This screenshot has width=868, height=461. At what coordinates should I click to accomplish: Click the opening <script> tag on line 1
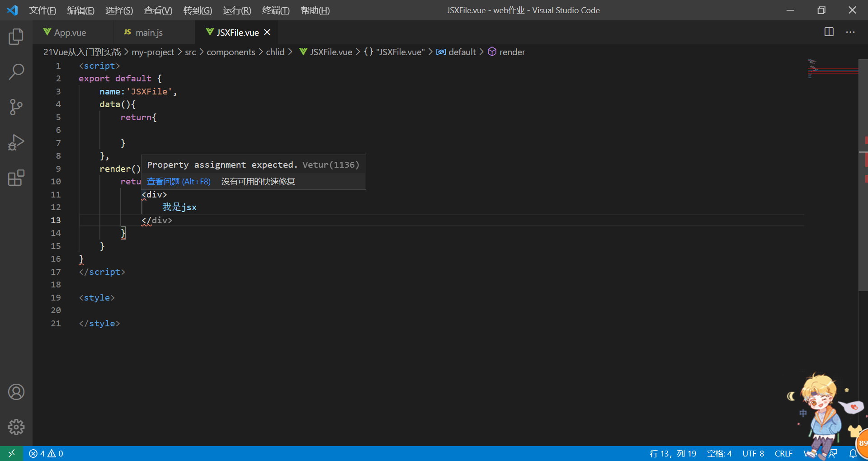(99, 66)
